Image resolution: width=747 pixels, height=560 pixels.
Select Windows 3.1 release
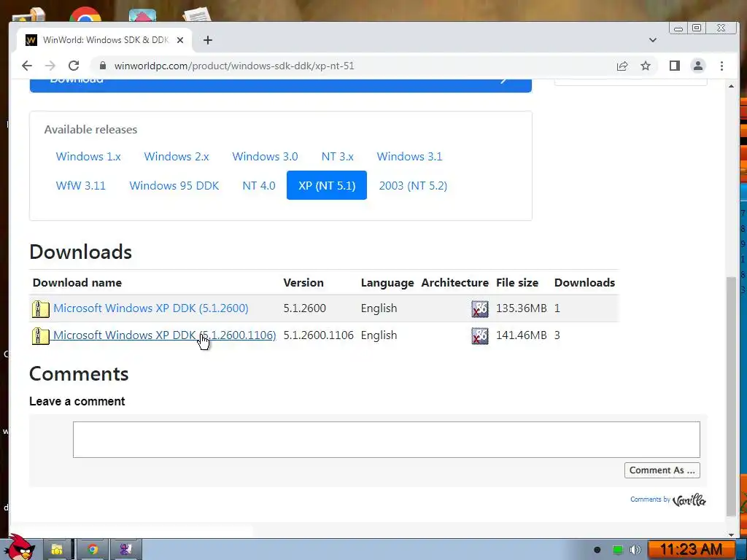(x=409, y=157)
